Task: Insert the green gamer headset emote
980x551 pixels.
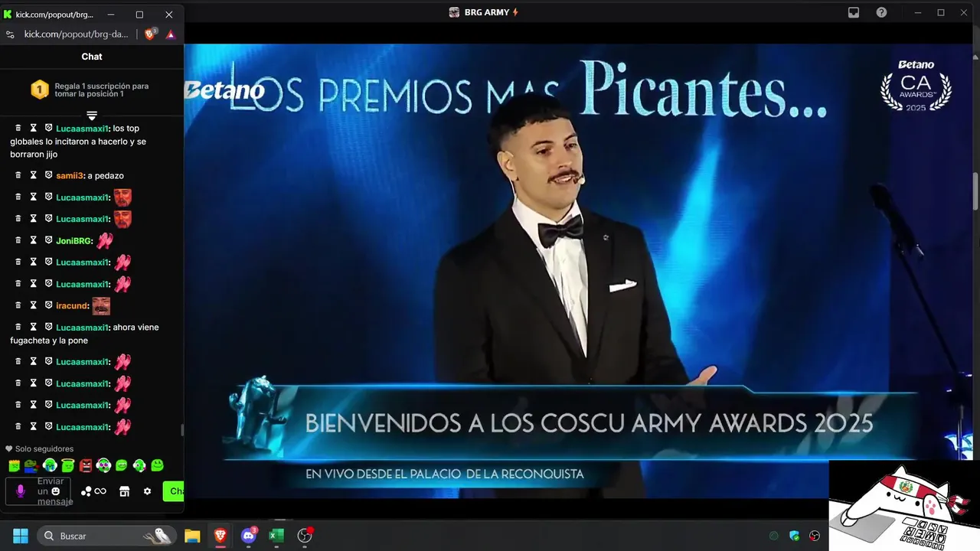Action: point(139,465)
